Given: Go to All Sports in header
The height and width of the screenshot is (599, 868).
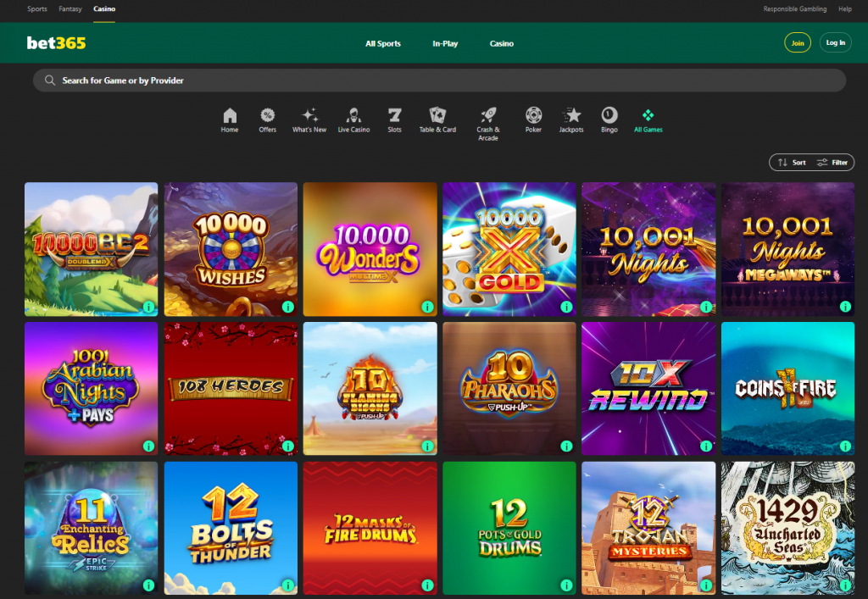Looking at the screenshot, I should tap(383, 43).
